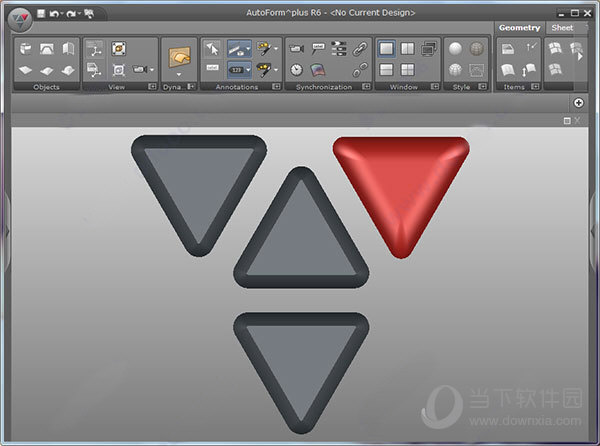Click the part solid object icon in Objects
600x446 pixels.
coord(25,49)
